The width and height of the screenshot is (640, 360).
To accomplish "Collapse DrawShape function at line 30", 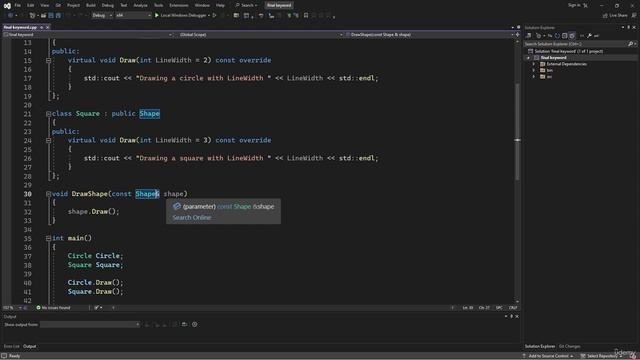I will [48, 194].
